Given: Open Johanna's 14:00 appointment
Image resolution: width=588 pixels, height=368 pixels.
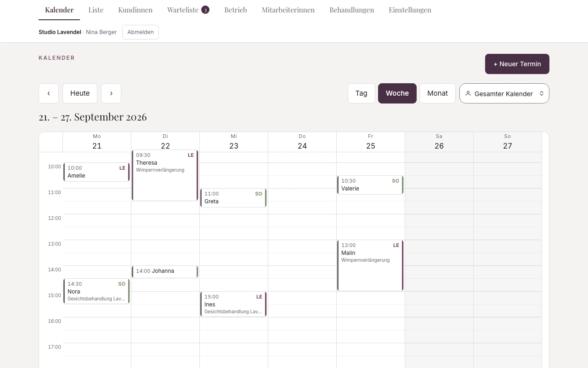Looking at the screenshot, I should [x=165, y=272].
